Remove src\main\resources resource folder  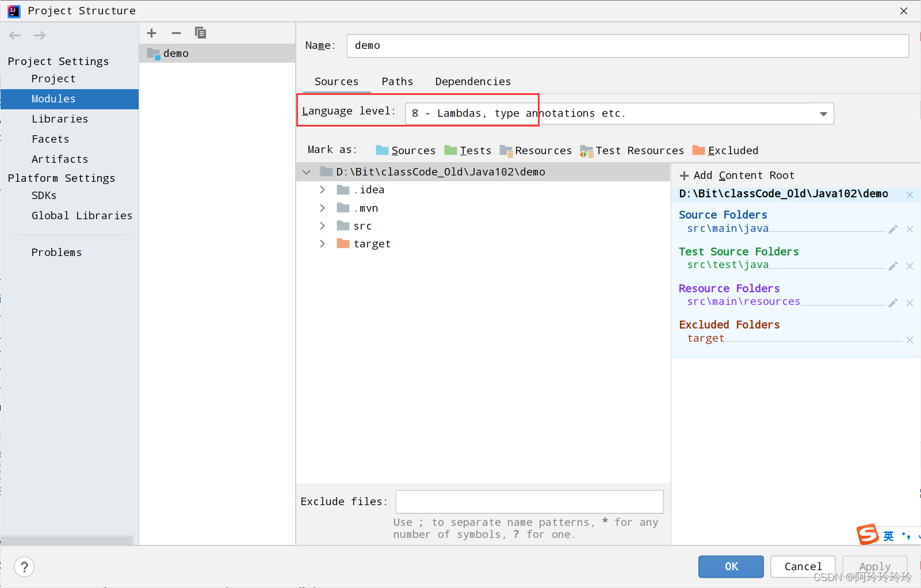click(x=909, y=303)
